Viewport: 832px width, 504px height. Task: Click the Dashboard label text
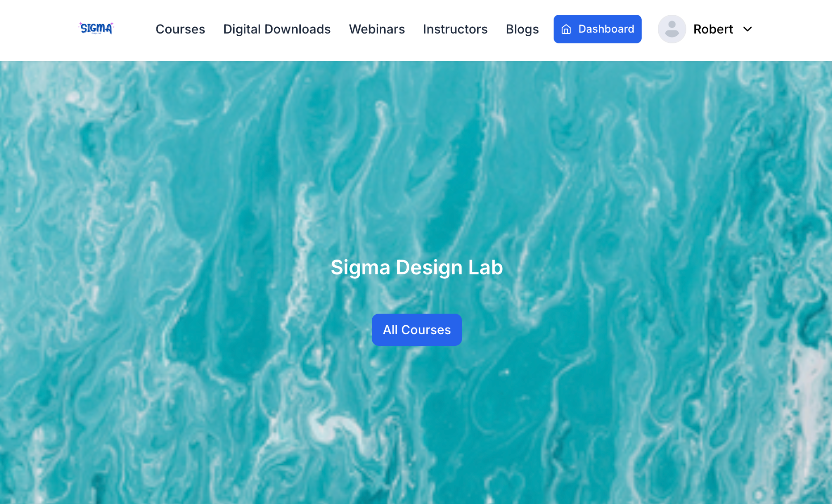point(606,29)
